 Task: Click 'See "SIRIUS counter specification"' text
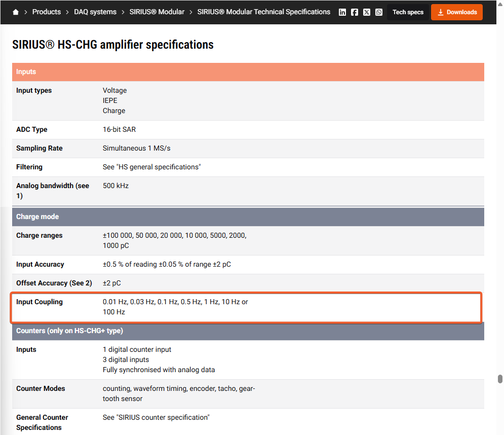pos(156,417)
